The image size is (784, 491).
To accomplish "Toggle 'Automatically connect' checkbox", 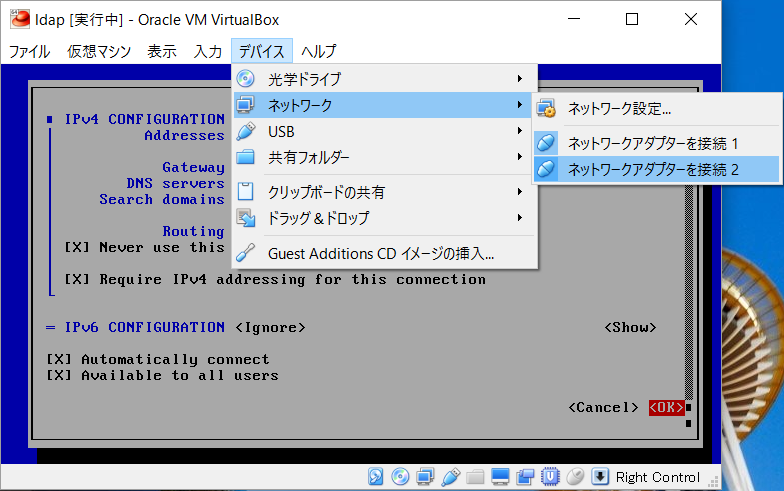I will [59, 359].
